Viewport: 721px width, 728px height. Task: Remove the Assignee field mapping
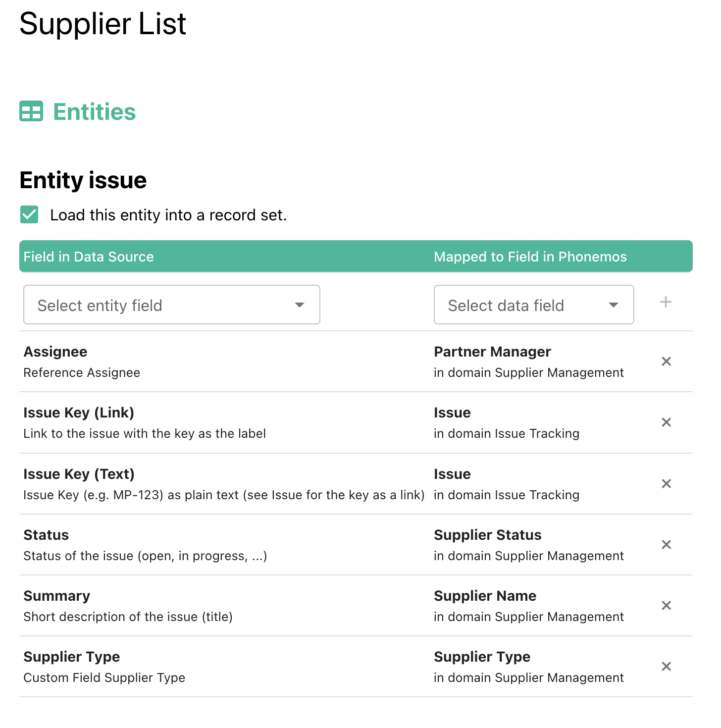pyautogui.click(x=666, y=362)
